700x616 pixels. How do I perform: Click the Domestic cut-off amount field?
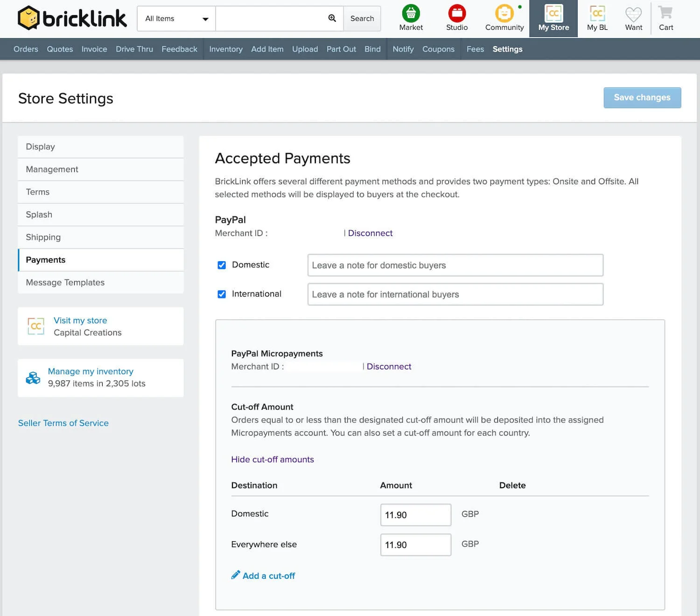click(x=416, y=515)
